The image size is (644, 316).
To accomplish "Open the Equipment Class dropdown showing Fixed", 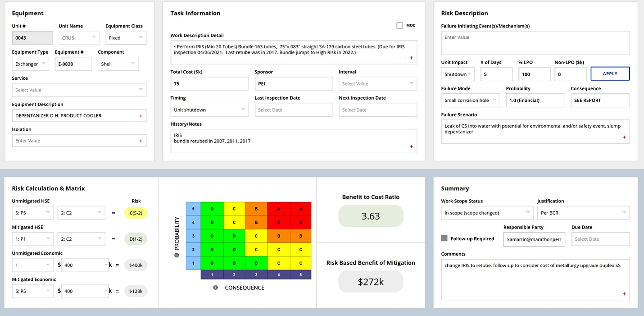I will point(126,38).
